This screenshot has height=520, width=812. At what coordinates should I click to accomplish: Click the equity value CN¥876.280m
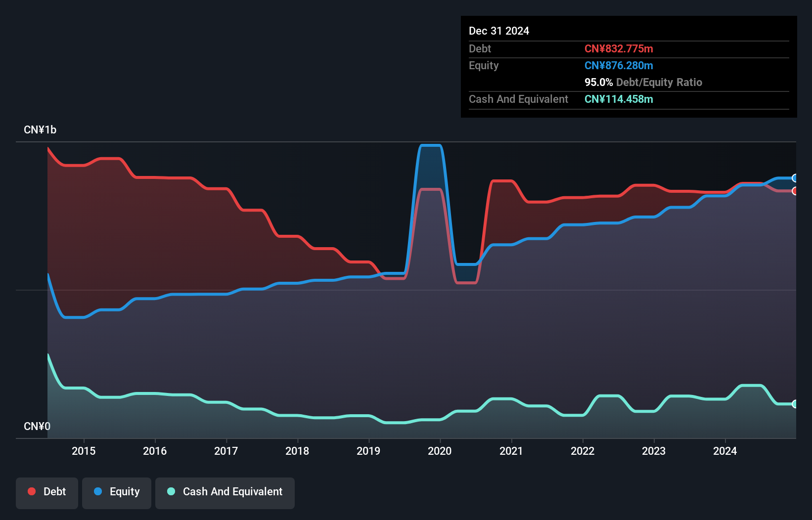coord(619,65)
